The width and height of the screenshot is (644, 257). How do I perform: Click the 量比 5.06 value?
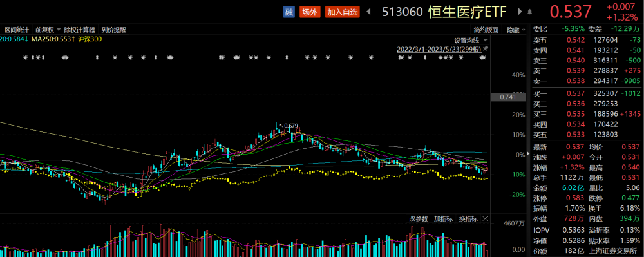pos(633,189)
